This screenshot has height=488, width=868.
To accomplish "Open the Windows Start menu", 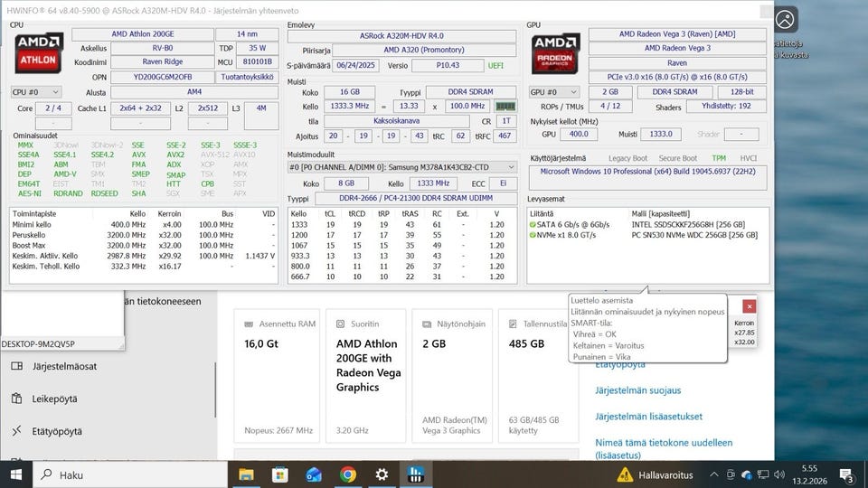I will (16, 474).
